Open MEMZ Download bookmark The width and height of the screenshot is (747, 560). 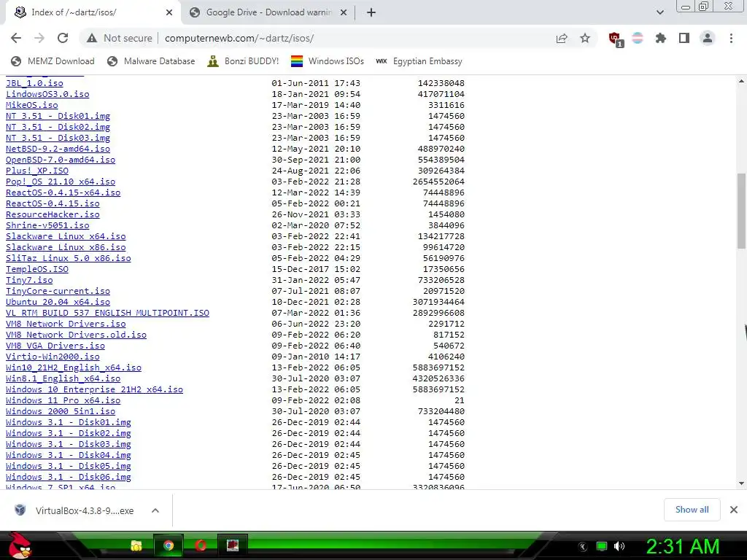click(53, 61)
